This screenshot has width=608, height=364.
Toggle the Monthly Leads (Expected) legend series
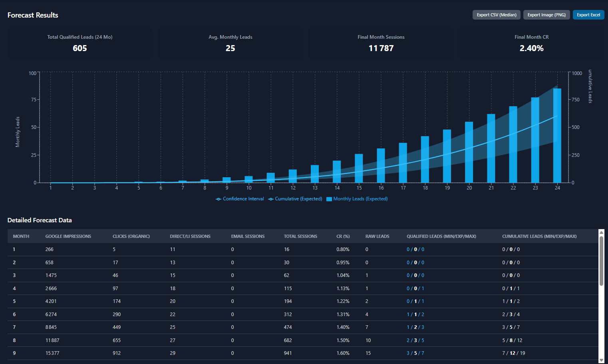(357, 199)
